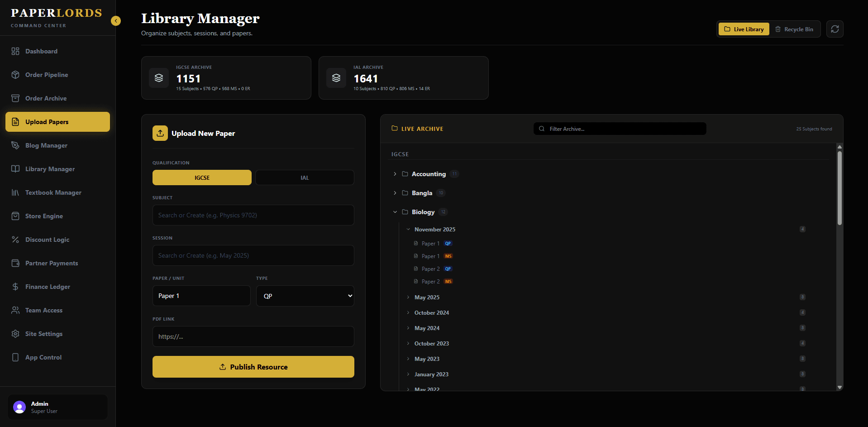This screenshot has height=427, width=868.
Task: Click the Subject search or create field
Action: point(253,215)
